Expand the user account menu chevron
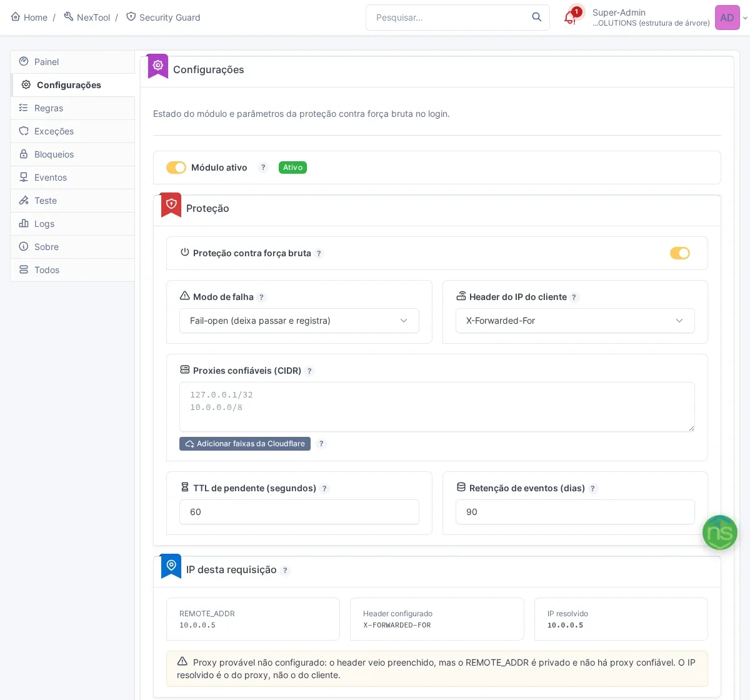Viewport: 750px width, 700px height. pos(744,18)
